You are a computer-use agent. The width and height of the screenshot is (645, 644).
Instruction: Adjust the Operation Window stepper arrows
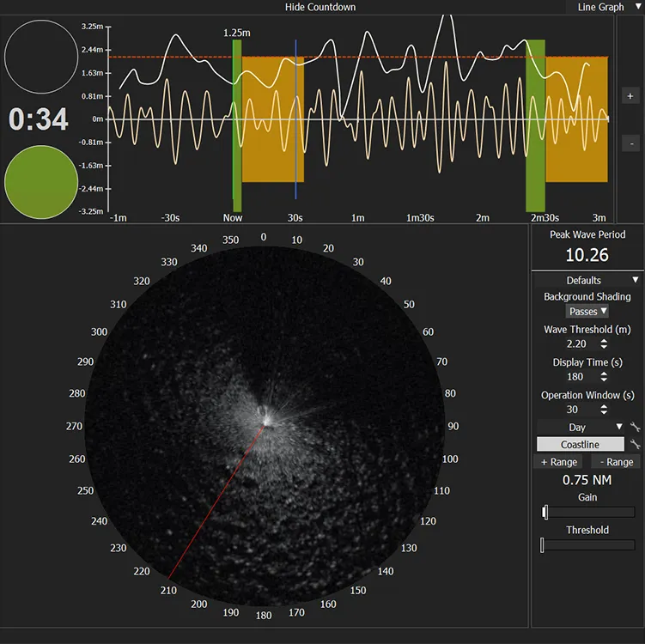[604, 410]
